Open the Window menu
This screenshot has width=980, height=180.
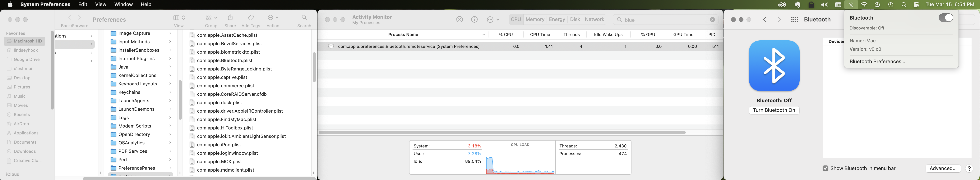(x=123, y=5)
